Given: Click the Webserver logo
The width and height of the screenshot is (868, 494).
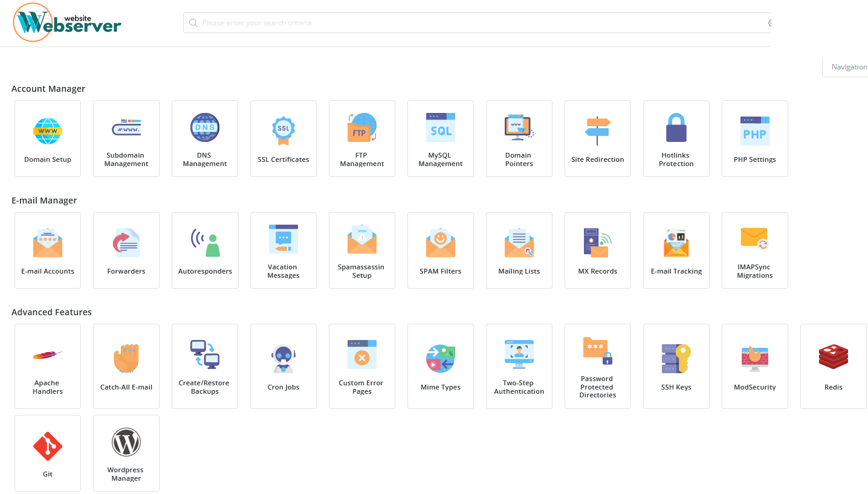Looking at the screenshot, I should pos(67,23).
